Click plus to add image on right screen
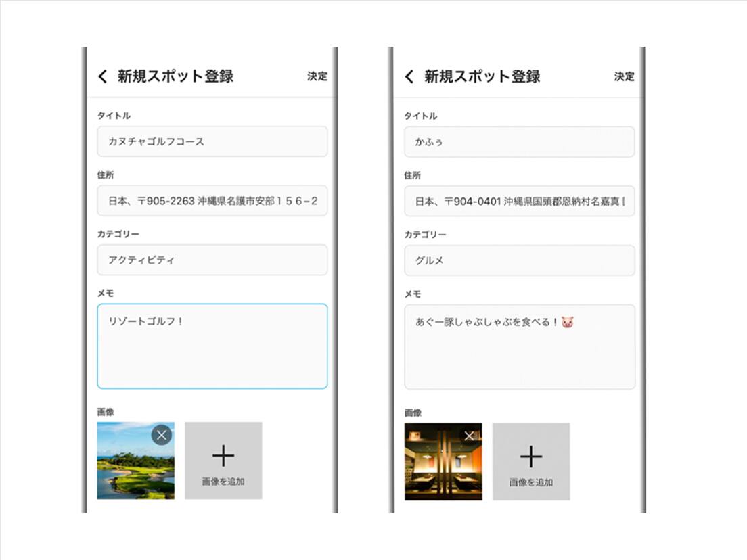Image resolution: width=747 pixels, height=560 pixels. pos(531,457)
